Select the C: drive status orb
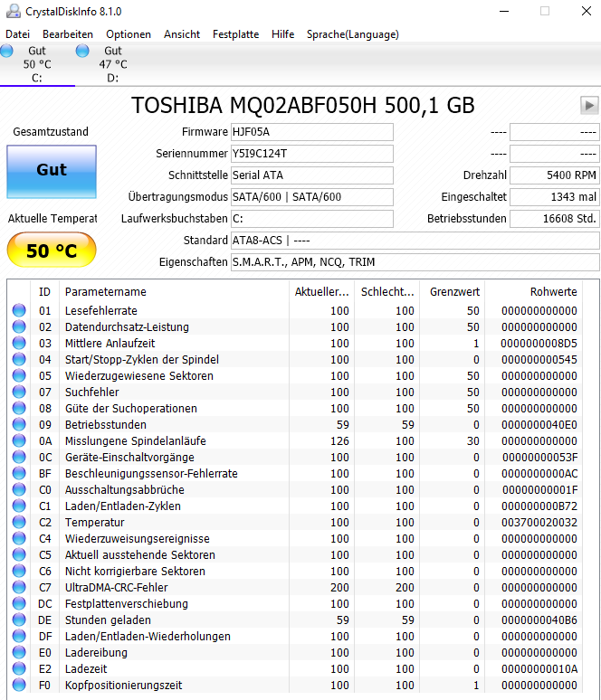This screenshot has width=601, height=700. coord(6,51)
